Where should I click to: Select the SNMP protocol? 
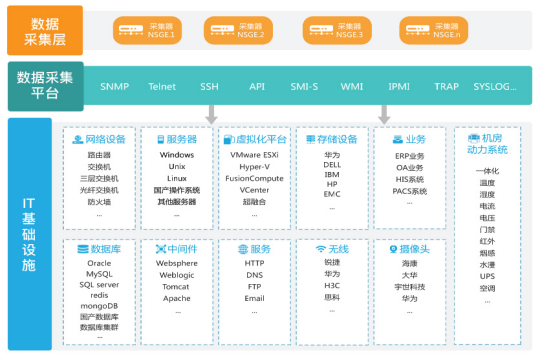[115, 86]
